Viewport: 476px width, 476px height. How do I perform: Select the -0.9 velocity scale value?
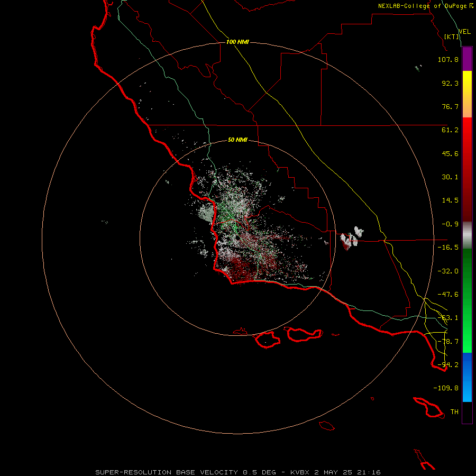point(450,224)
